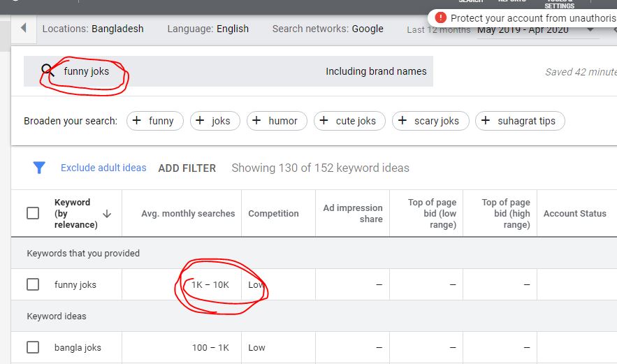Add 'joks' to broaden search
Screen dimensions: 617x364
pos(215,121)
